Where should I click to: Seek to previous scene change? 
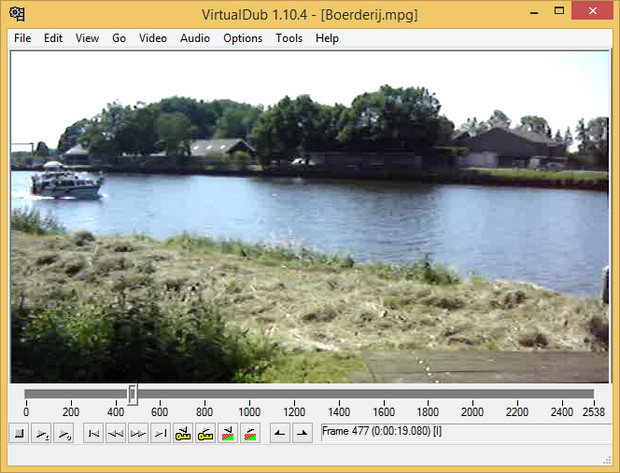[x=227, y=433]
